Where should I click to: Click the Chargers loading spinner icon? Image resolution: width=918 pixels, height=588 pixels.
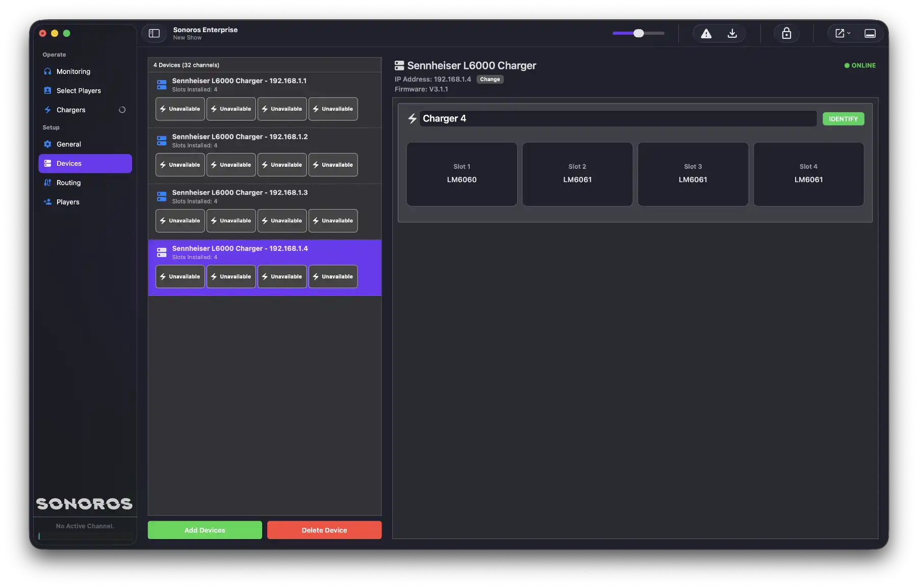pyautogui.click(x=122, y=110)
